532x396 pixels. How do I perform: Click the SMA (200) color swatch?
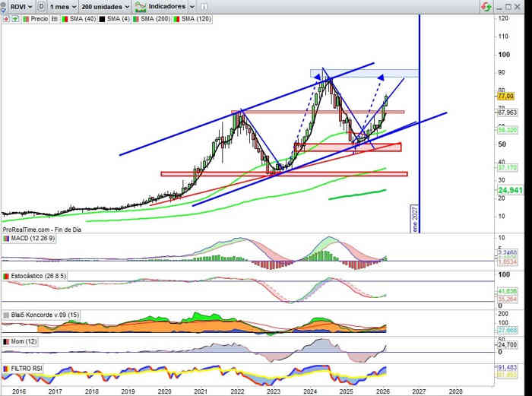tap(136, 17)
